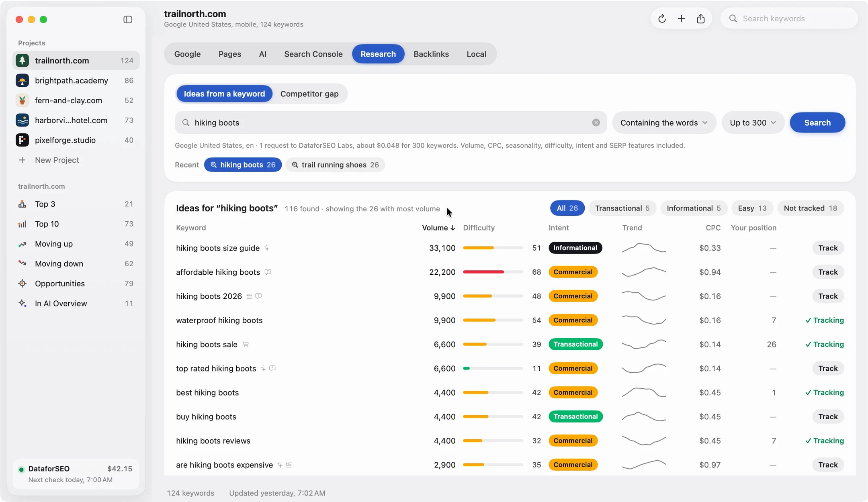Open the trailnorth.com project tree icon
This screenshot has width=868, height=502.
(22, 61)
